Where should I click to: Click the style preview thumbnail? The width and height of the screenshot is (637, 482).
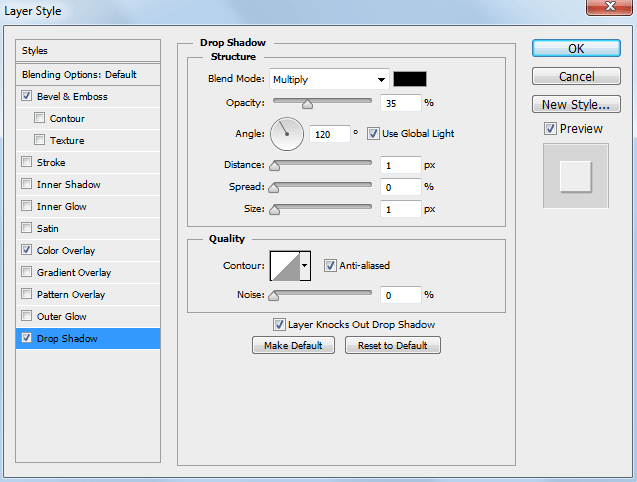pyautogui.click(x=575, y=176)
